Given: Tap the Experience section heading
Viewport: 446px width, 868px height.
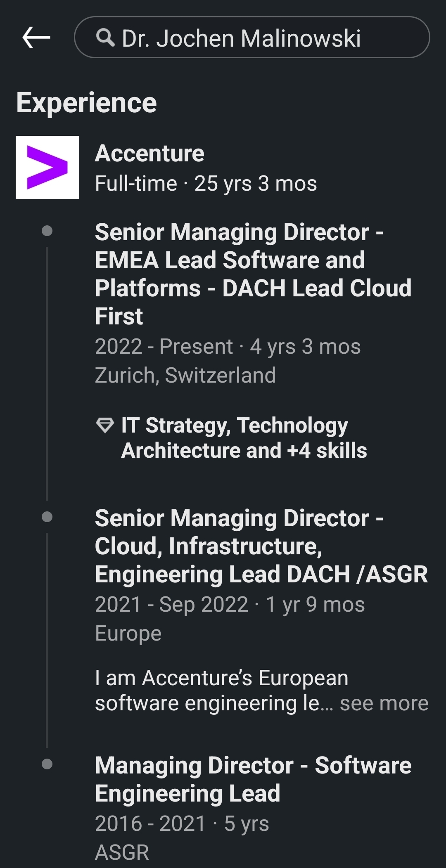Looking at the screenshot, I should pos(87,103).
